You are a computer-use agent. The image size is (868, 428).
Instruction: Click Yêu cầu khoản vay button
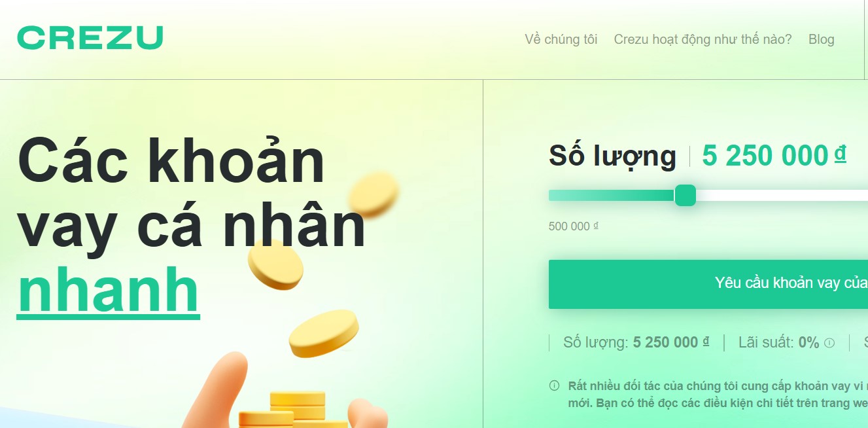pos(708,284)
